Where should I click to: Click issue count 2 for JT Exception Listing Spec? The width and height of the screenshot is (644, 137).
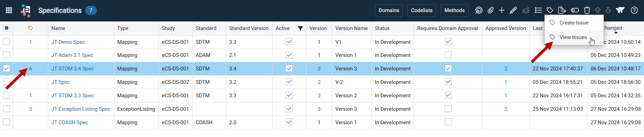[x=30, y=109]
